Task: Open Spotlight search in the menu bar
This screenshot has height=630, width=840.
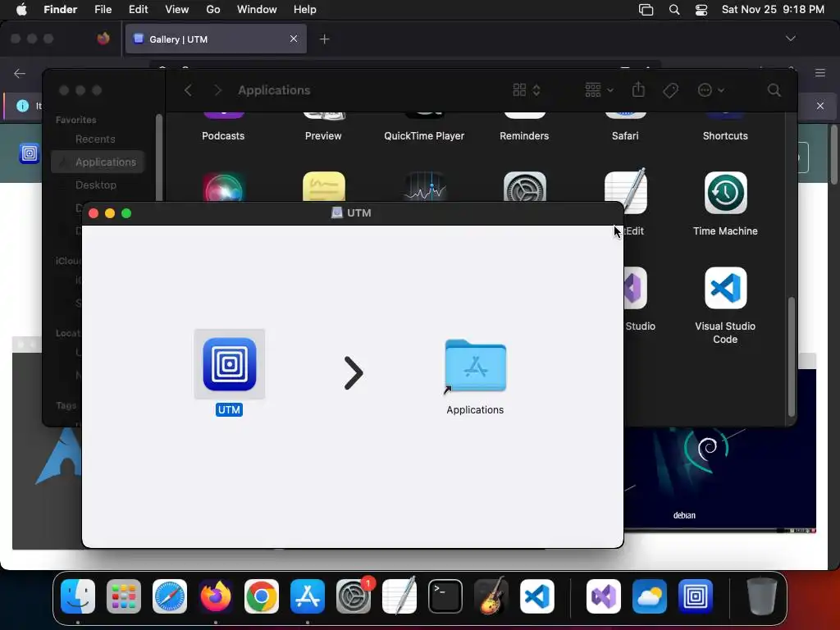Action: click(x=674, y=10)
